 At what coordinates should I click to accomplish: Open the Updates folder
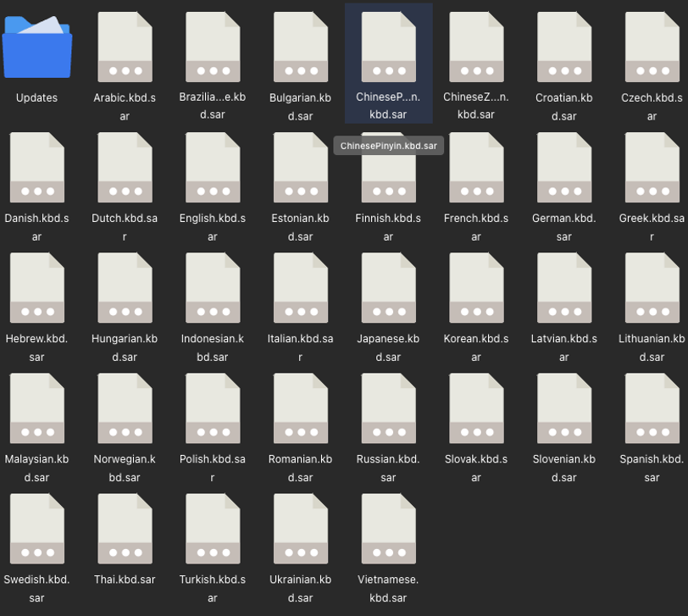[36, 47]
